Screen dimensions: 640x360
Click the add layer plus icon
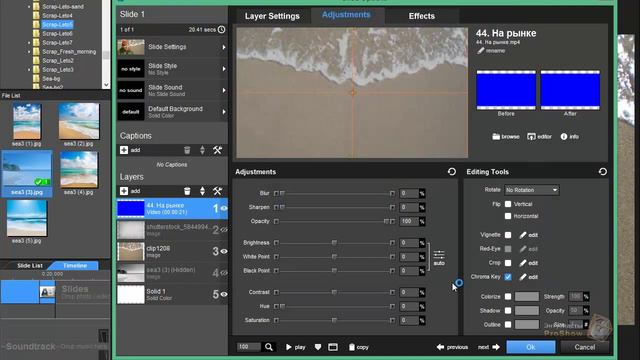124,191
